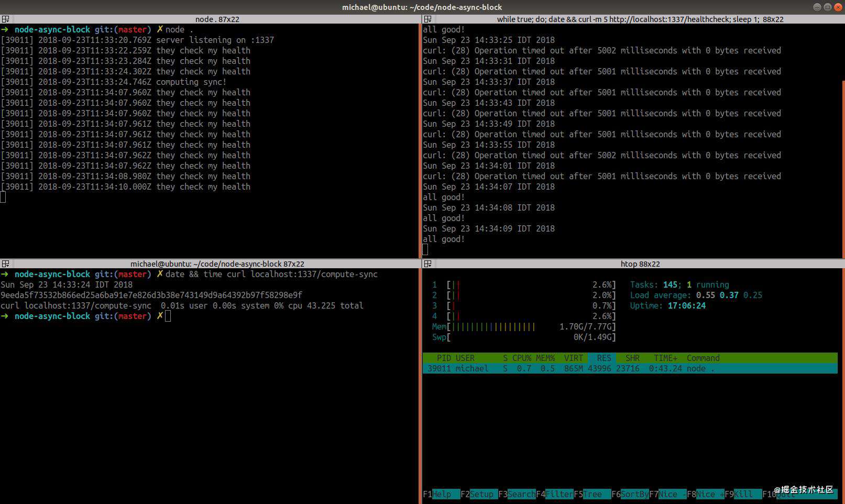
Task: Open the grouping icon of the 'node . 87x22' pane
Action: pyautogui.click(x=5, y=19)
